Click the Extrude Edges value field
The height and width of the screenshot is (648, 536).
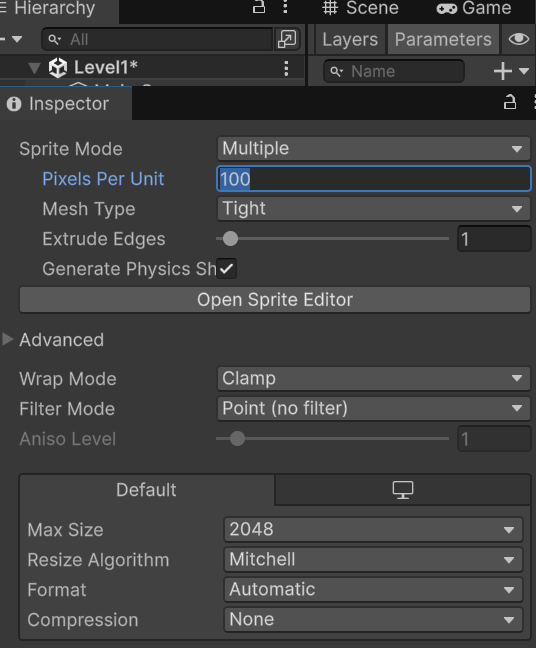pyautogui.click(x=494, y=239)
